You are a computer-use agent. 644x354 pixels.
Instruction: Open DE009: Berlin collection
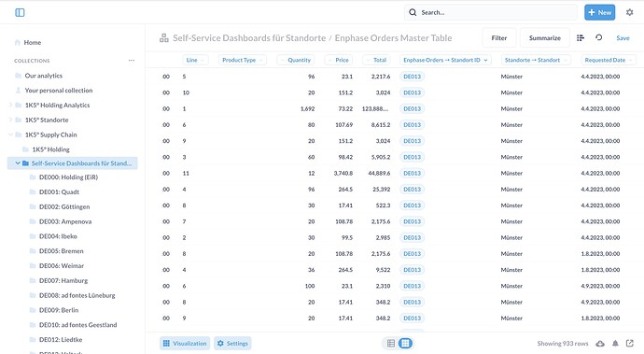coord(59,310)
